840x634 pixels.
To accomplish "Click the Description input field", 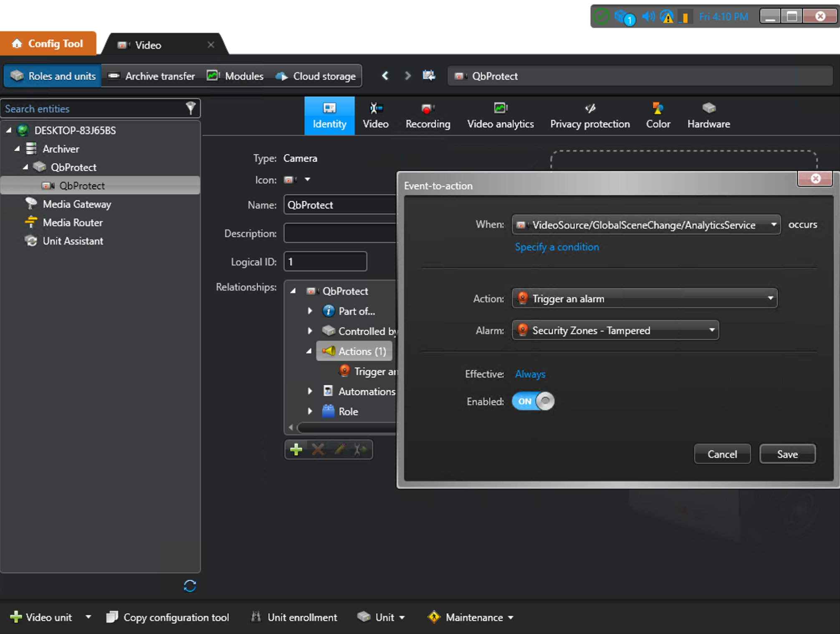I will pyautogui.click(x=340, y=233).
